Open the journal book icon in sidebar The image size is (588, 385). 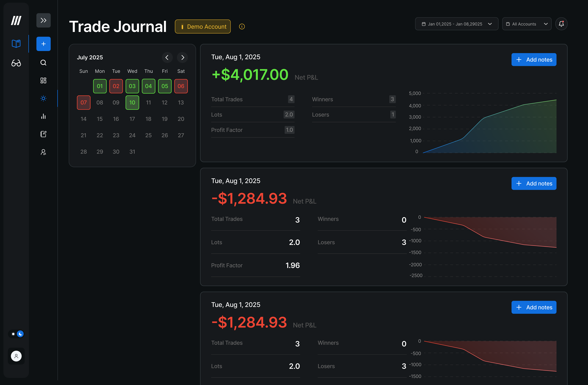coord(16,44)
